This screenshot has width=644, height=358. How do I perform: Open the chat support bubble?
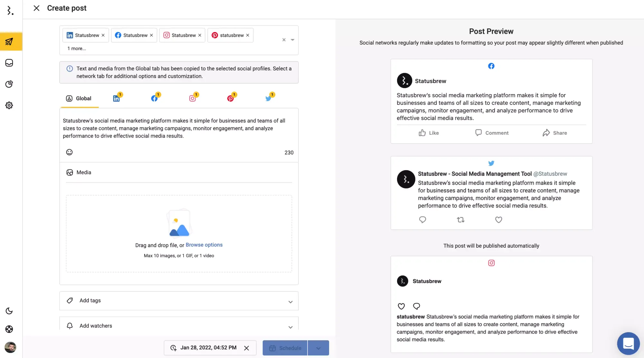pos(628,343)
